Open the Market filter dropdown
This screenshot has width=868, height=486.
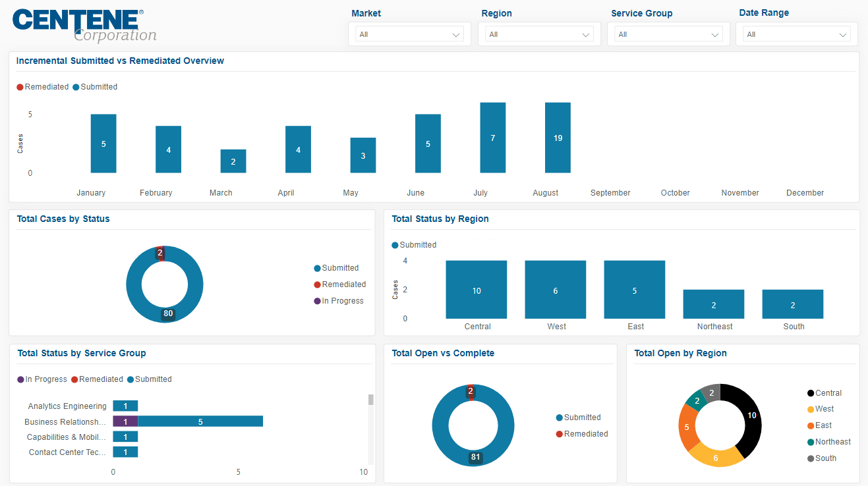[x=409, y=34]
